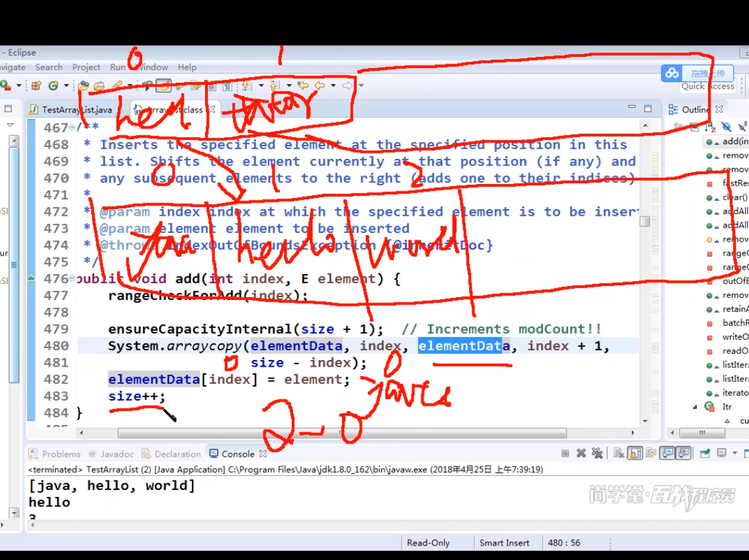Click the Search flashlight toolbar icon
749x560 pixels.
117,85
